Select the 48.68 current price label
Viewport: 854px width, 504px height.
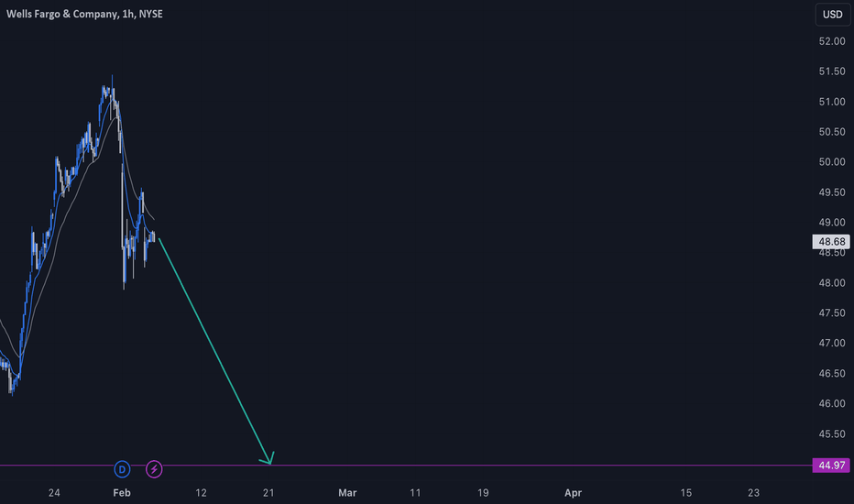coord(831,241)
